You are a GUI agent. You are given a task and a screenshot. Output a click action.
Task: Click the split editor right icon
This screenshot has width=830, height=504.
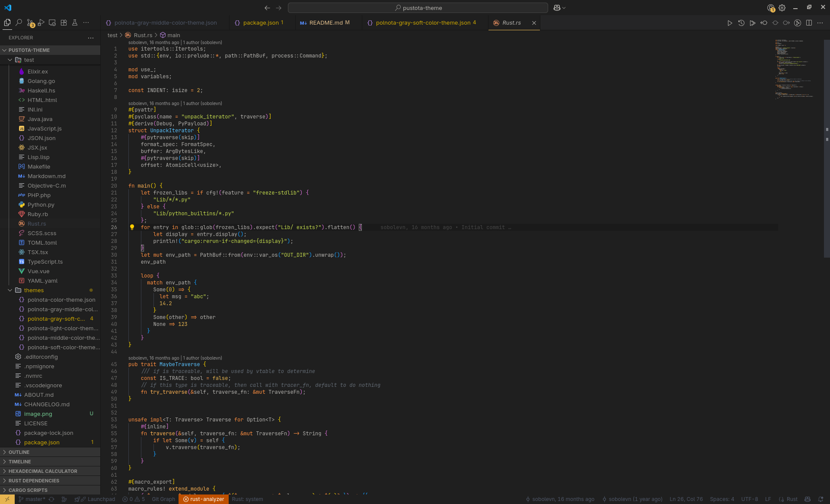(809, 23)
